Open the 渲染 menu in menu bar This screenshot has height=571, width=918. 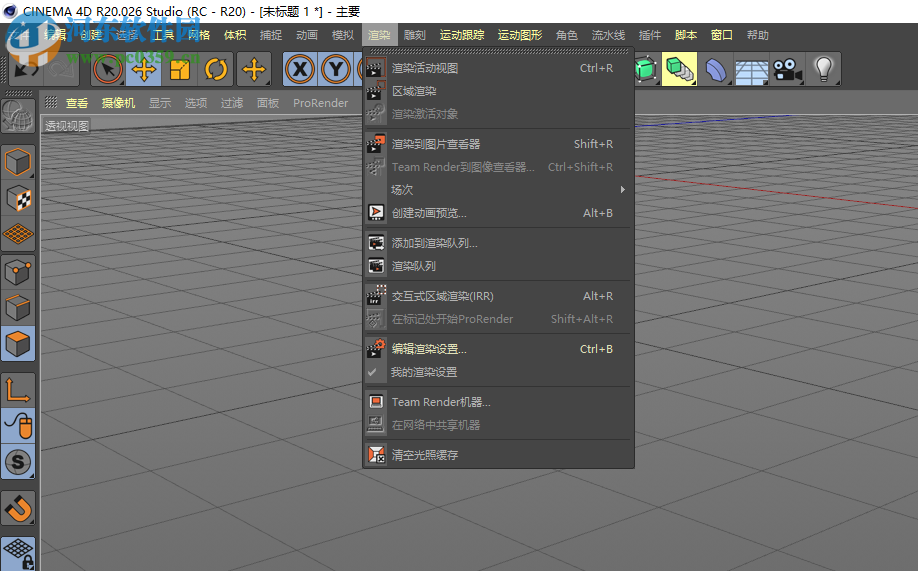(379, 35)
